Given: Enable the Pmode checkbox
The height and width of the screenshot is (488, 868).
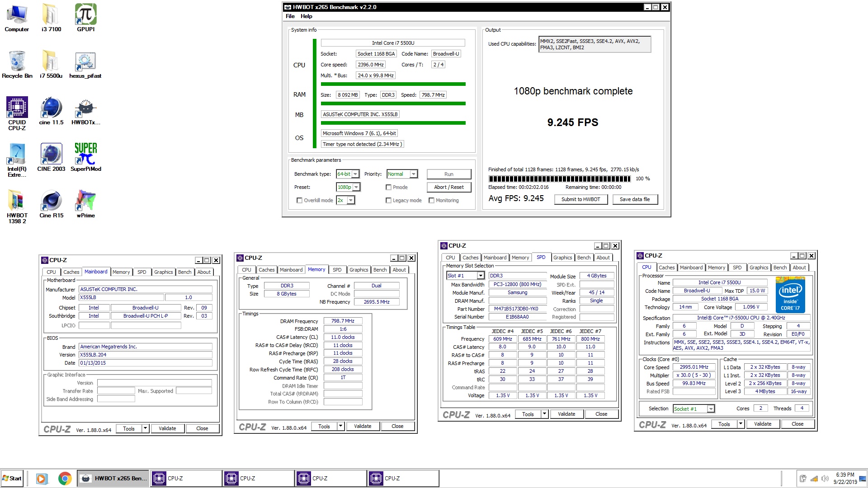Looking at the screenshot, I should coord(388,187).
